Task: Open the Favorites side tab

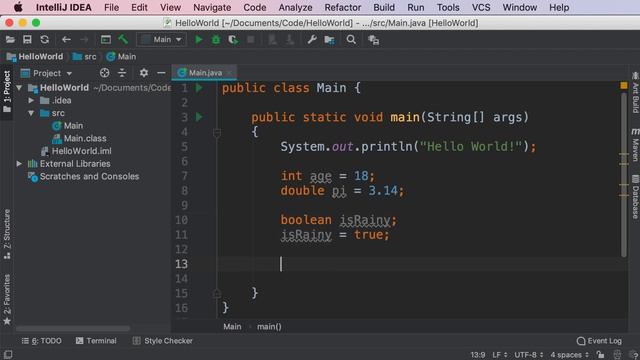Action: pyautogui.click(x=7, y=299)
